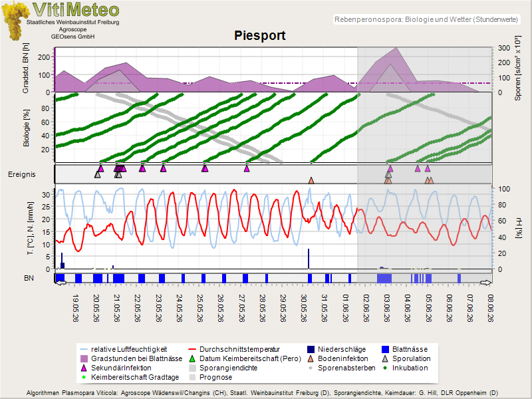Click the Inkubation diamond icon in the legend
This screenshot has width=532, height=399.
tap(385, 368)
